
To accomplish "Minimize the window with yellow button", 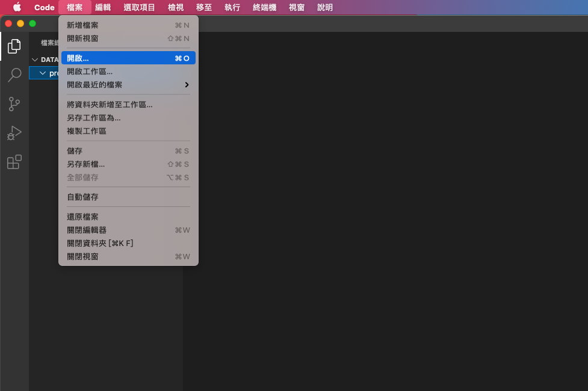I will 20,23.
